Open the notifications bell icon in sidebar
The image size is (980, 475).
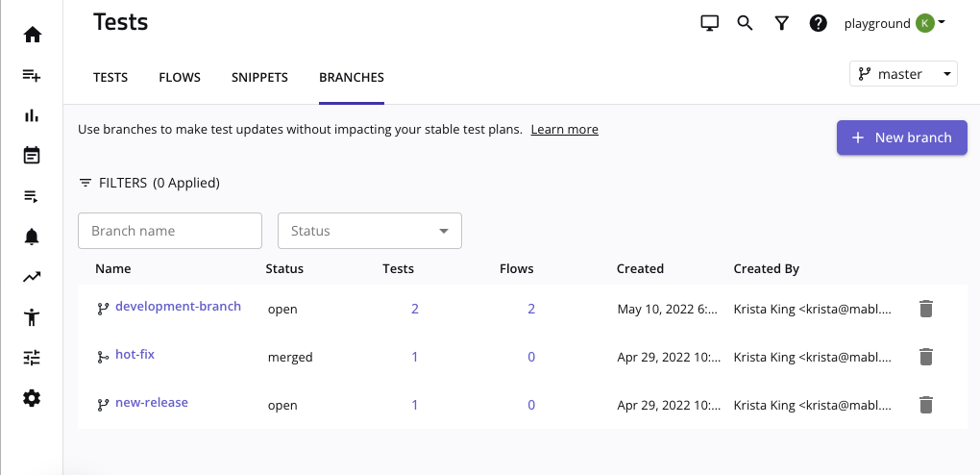pyautogui.click(x=32, y=237)
